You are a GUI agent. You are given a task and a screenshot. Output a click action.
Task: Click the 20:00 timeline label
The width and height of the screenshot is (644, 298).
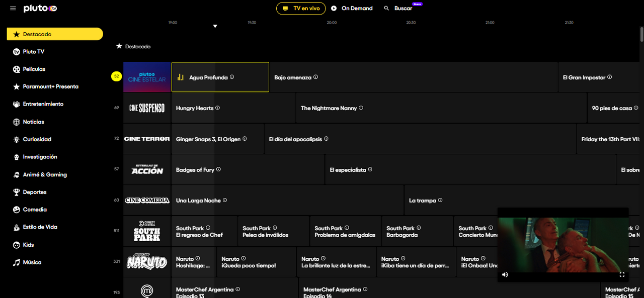click(x=332, y=23)
